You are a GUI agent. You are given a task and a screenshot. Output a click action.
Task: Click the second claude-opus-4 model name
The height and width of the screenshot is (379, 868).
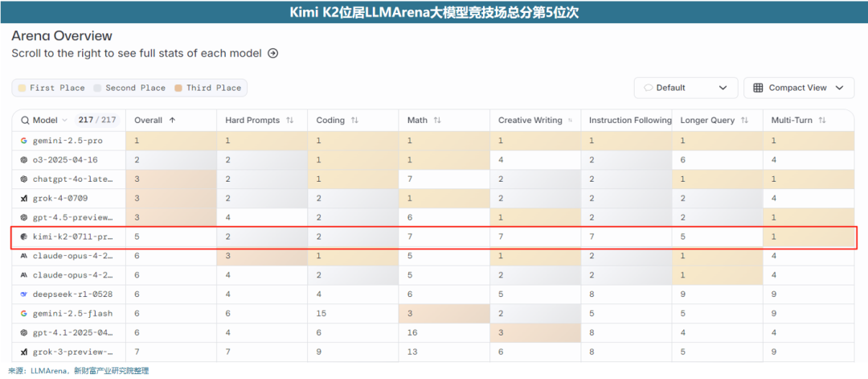point(72,275)
